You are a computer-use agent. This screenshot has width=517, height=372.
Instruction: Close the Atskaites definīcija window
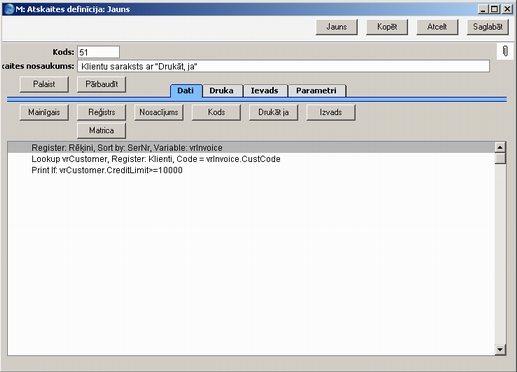click(x=507, y=9)
